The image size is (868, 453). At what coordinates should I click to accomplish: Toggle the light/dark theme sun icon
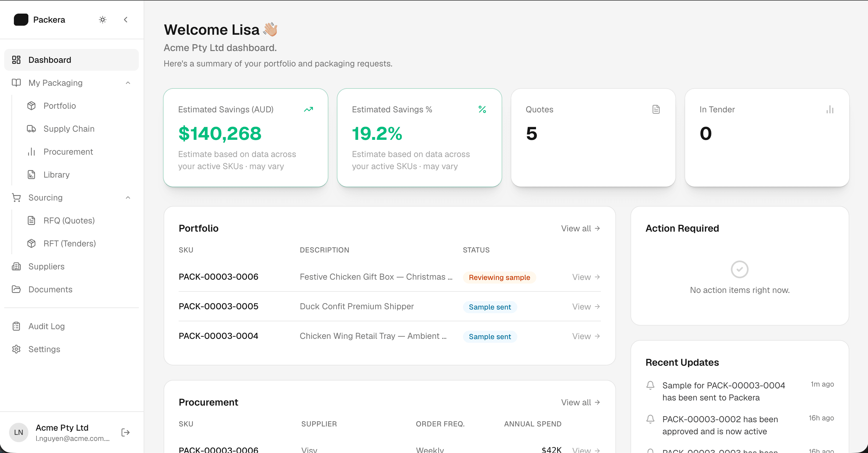pyautogui.click(x=102, y=20)
